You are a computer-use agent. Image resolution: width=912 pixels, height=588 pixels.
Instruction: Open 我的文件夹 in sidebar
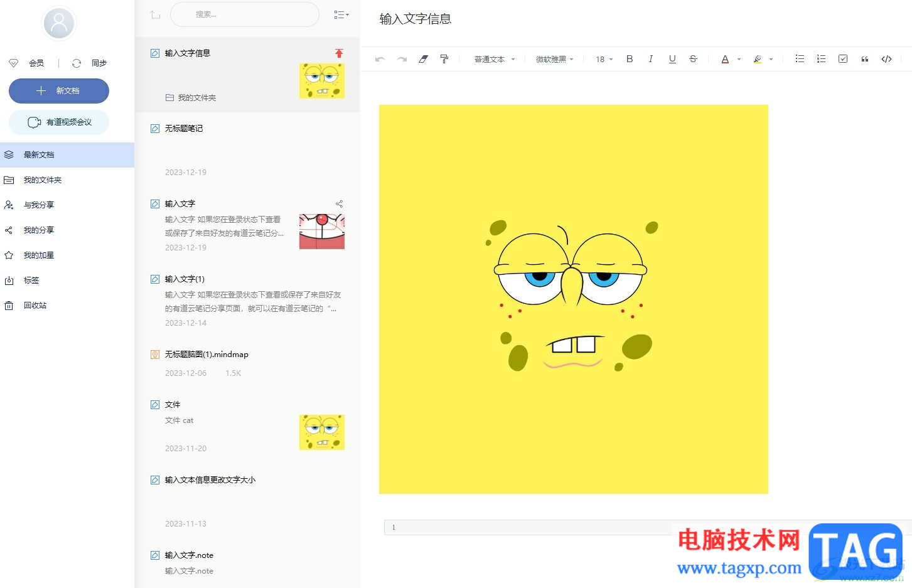(x=67, y=180)
